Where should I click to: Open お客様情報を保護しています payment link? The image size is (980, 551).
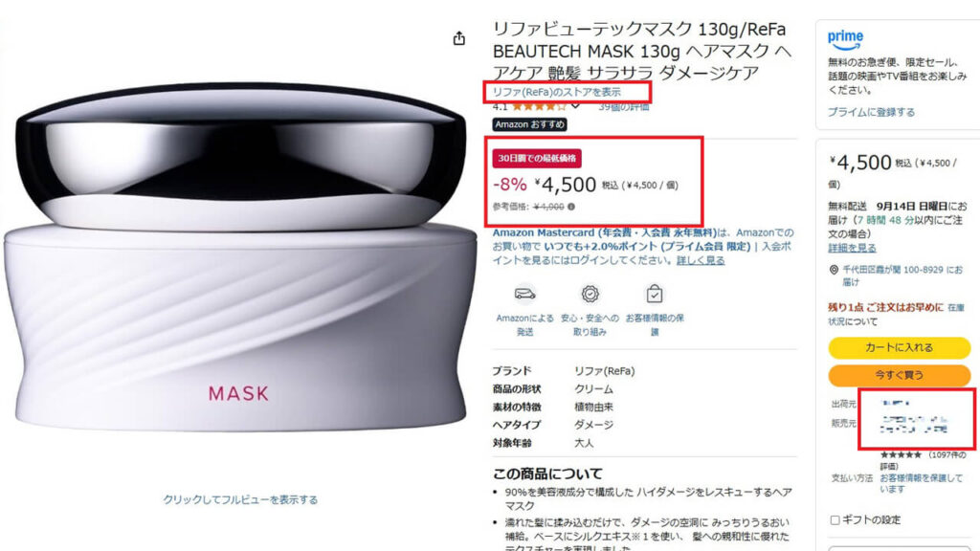pyautogui.click(x=922, y=483)
